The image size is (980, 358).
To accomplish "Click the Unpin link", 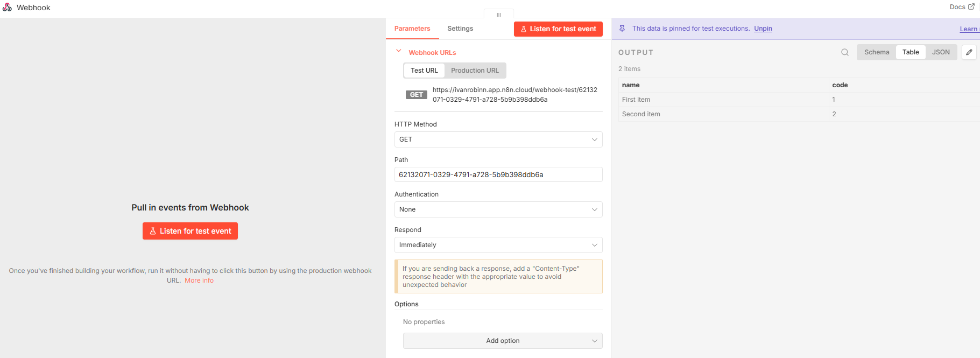I will pyautogui.click(x=763, y=29).
